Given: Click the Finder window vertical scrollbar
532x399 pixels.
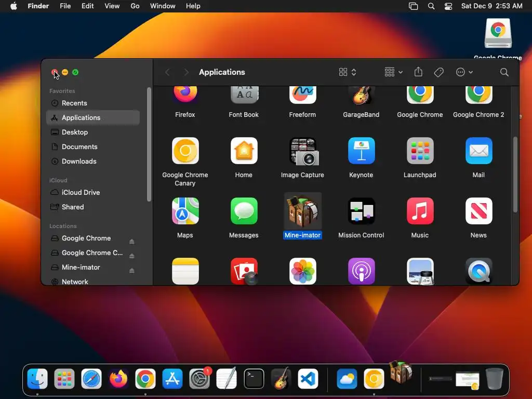Looking at the screenshot, I should point(515,175).
